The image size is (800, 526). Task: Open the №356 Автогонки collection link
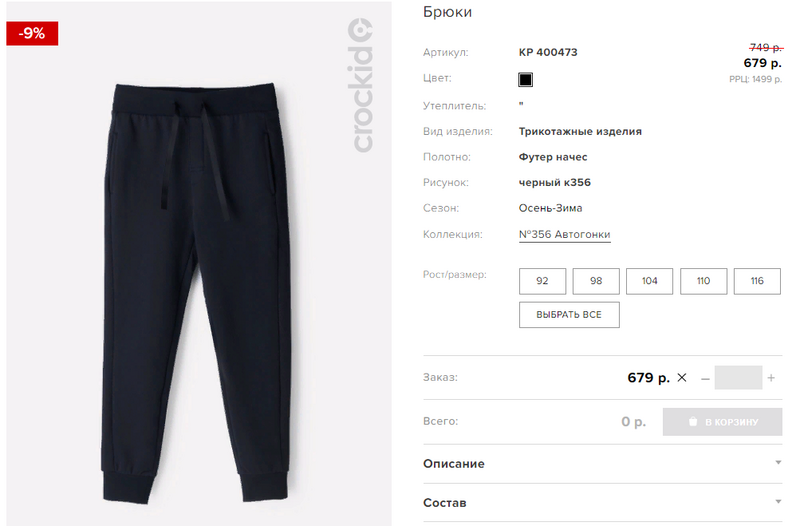[564, 235]
